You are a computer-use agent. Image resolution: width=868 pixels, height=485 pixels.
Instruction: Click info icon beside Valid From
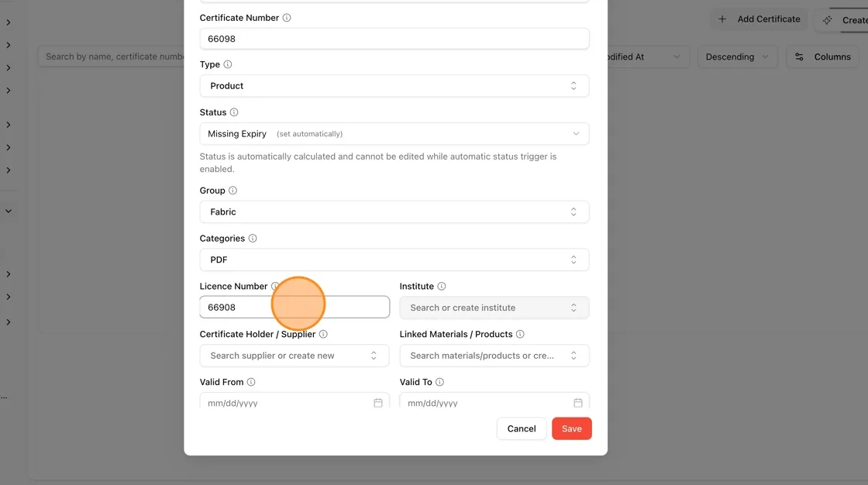(251, 382)
